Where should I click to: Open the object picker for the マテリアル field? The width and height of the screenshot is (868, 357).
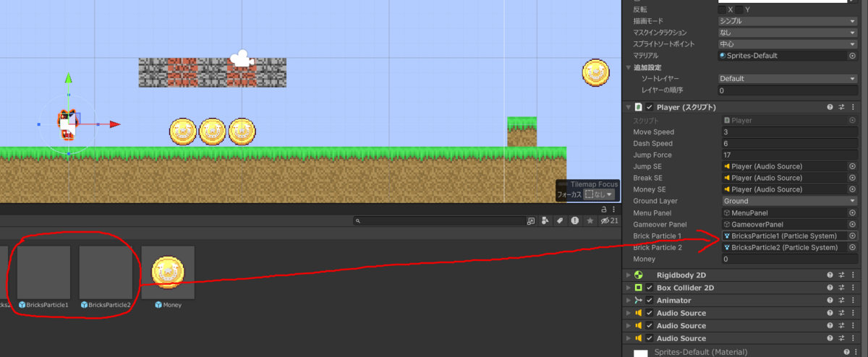tap(852, 56)
